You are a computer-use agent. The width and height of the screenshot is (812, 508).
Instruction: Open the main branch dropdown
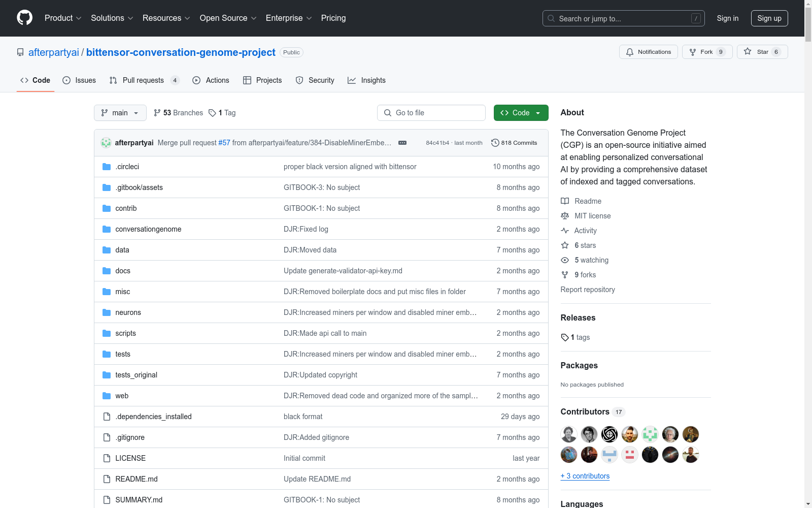click(120, 113)
